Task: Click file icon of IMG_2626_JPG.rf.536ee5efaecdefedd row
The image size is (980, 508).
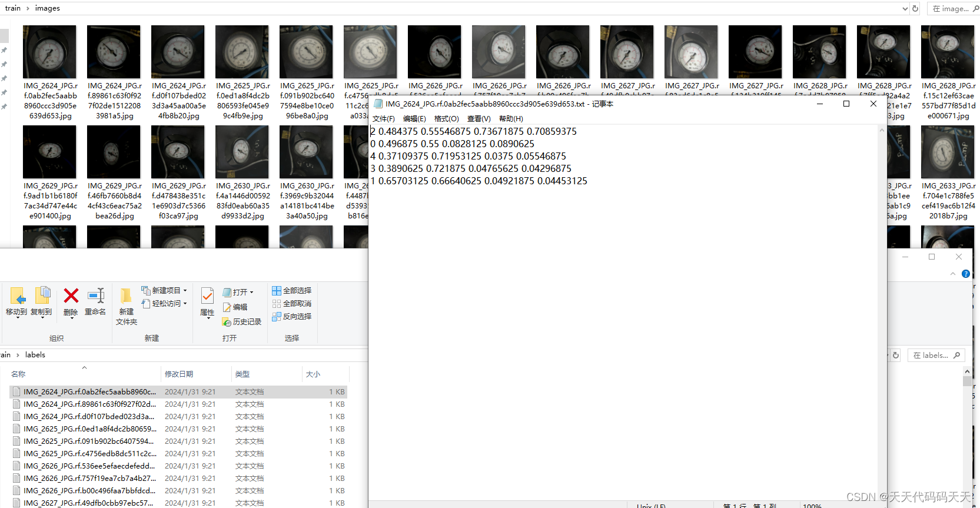Action: pos(16,466)
